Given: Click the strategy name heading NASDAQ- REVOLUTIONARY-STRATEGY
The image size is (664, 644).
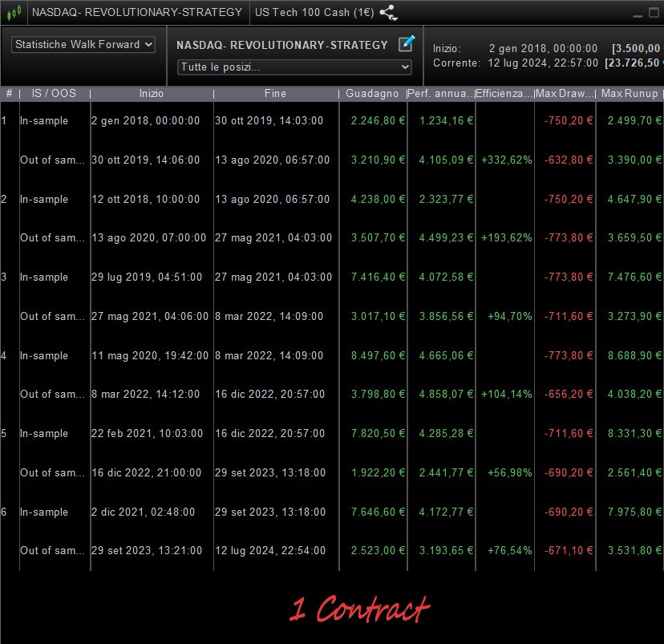Looking at the screenshot, I should click(x=282, y=45).
